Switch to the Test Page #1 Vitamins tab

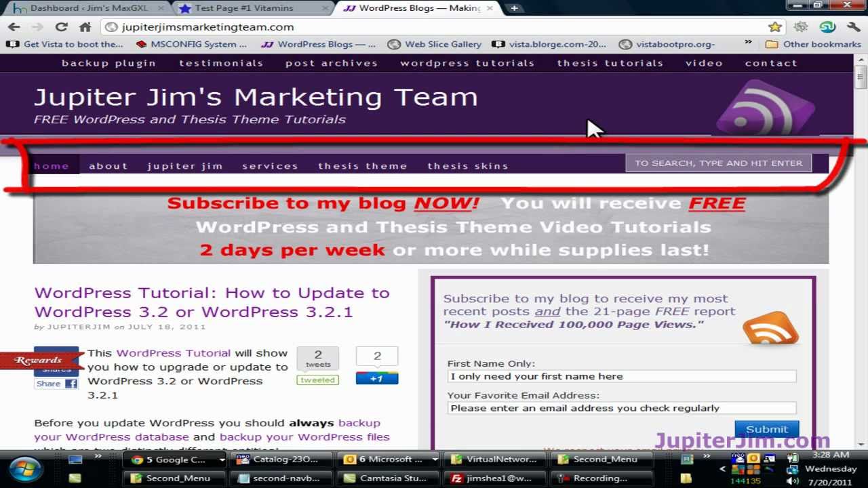[251, 8]
